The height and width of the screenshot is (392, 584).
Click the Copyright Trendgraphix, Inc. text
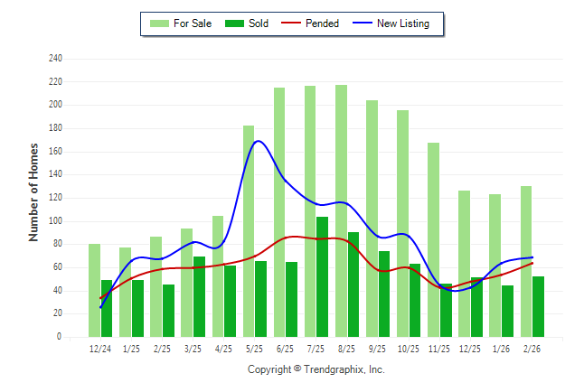tap(316, 369)
